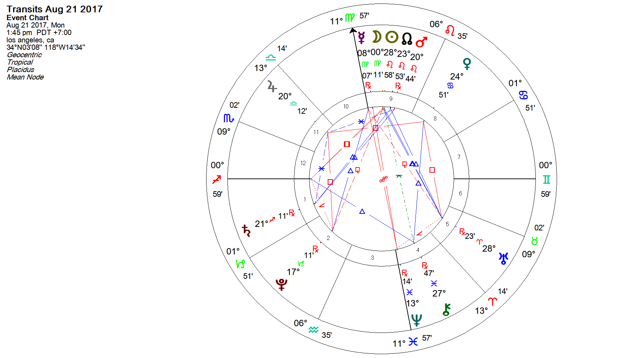Screen dimensions: 644x358
Task: Click the crescent Moon glyph
Action: tap(377, 37)
